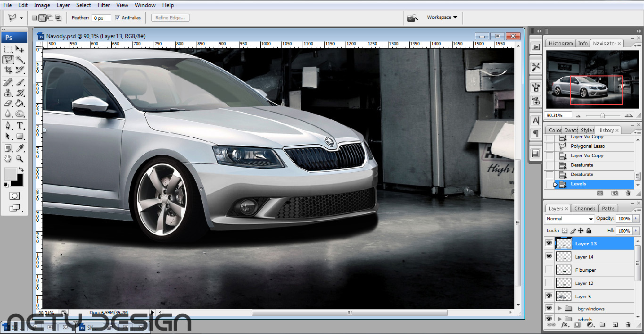Select the Eraser tool

(x=8, y=103)
